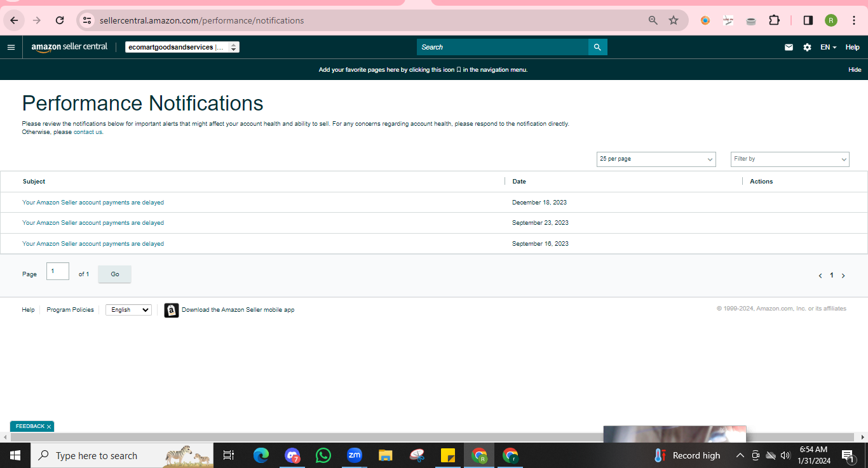Open the volume speaker tray icon
868x468 pixels.
[785, 455]
